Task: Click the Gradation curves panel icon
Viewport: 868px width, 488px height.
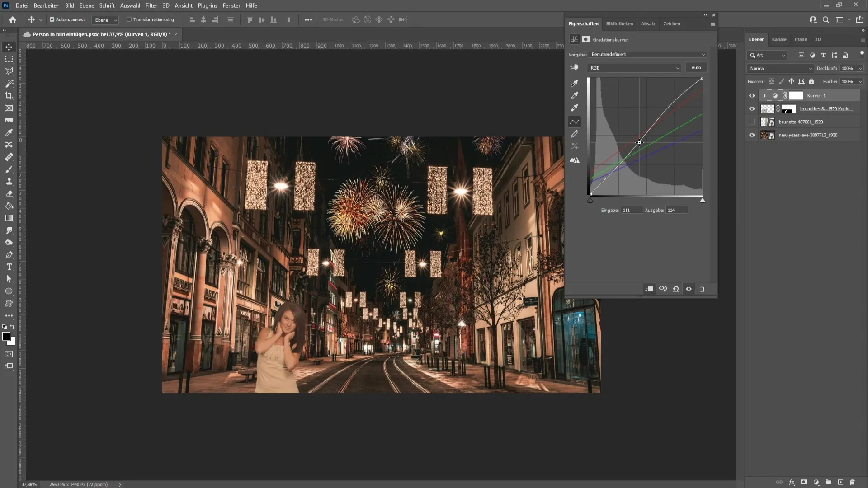Action: (574, 39)
